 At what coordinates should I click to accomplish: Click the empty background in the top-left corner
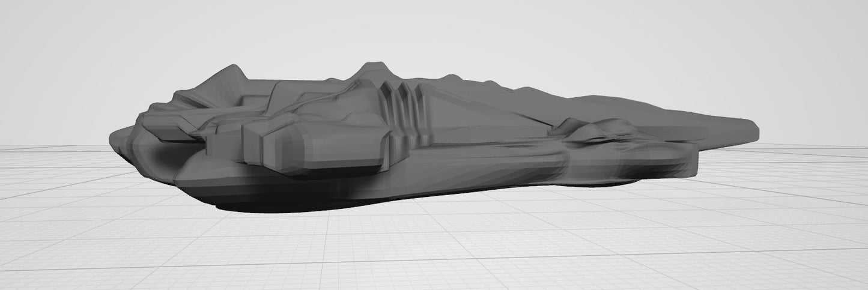coord(48,30)
